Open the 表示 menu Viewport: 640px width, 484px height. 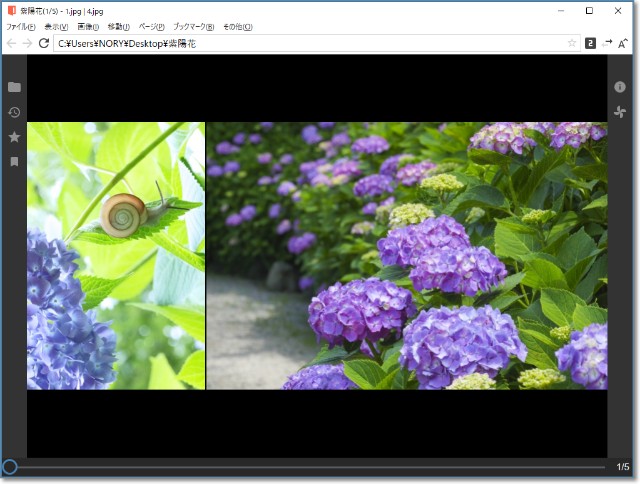[x=56, y=27]
